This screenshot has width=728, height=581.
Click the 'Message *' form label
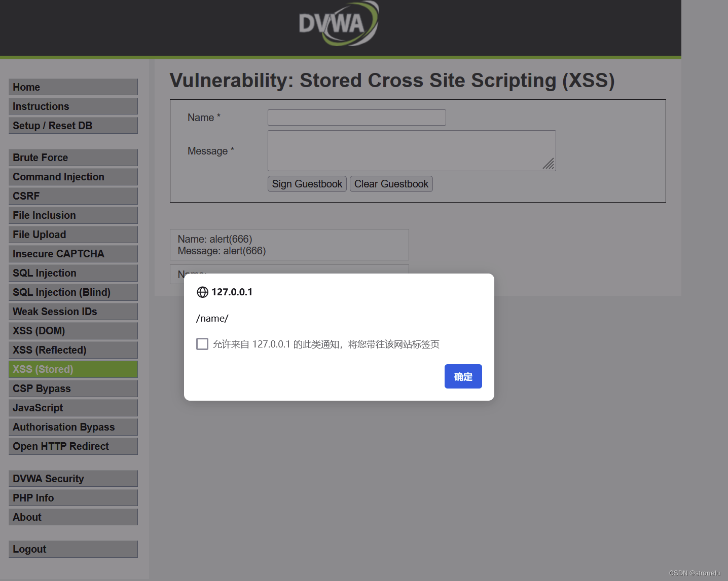point(211,151)
